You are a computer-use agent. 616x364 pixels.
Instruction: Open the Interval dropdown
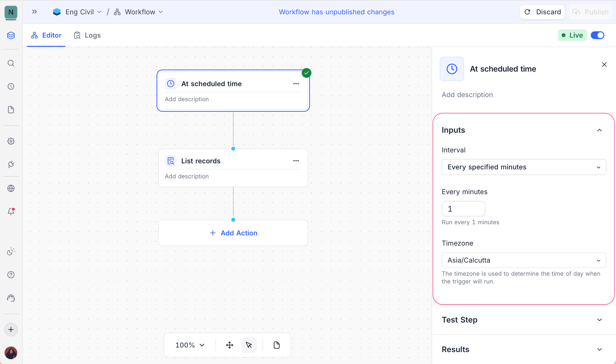click(x=524, y=167)
